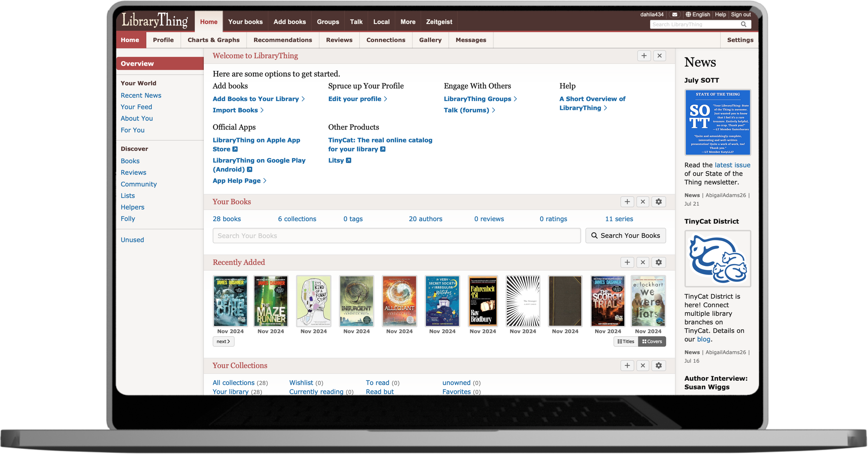This screenshot has height=454, width=868.
Task: Click the Search Your Books button
Action: pyautogui.click(x=625, y=236)
